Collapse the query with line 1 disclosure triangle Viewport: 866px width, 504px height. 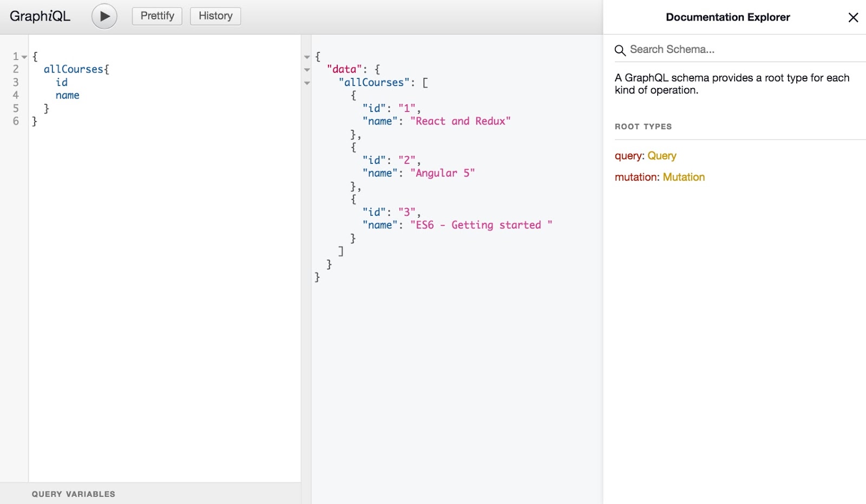(23, 56)
